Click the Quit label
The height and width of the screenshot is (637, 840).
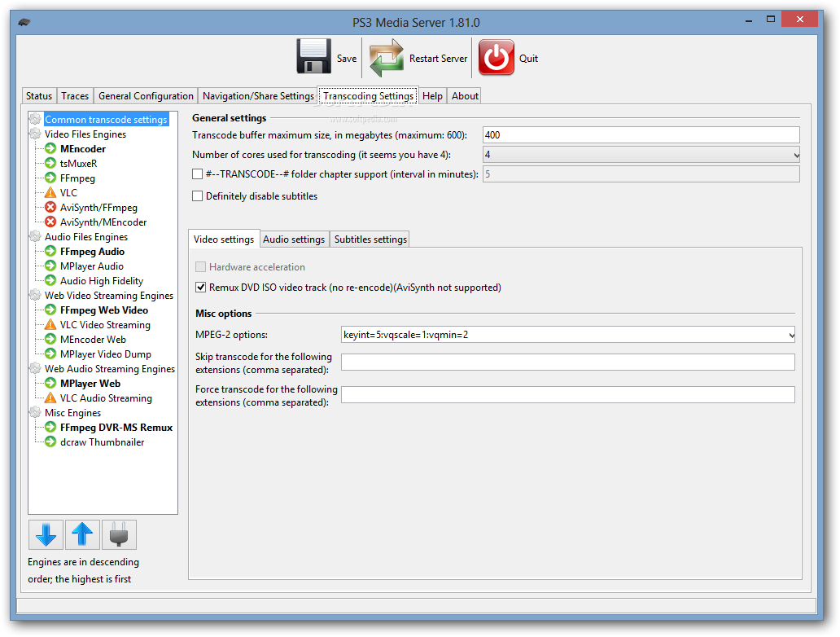click(528, 59)
